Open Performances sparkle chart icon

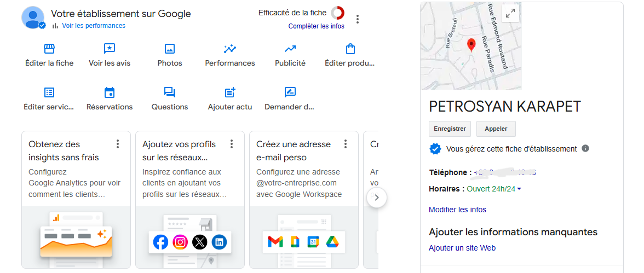[x=230, y=49]
